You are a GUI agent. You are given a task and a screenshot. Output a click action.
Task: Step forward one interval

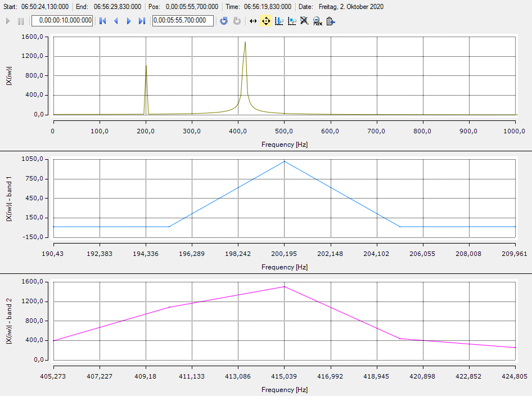pos(129,21)
